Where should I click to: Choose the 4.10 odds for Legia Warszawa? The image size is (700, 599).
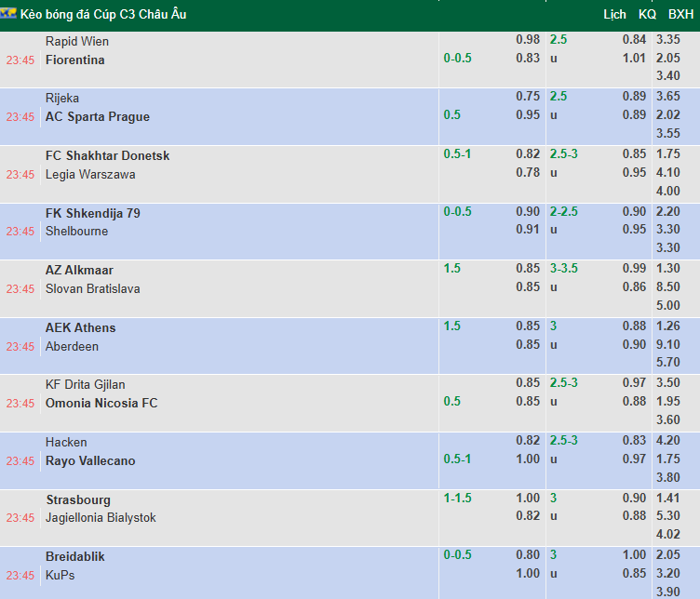[667, 172]
